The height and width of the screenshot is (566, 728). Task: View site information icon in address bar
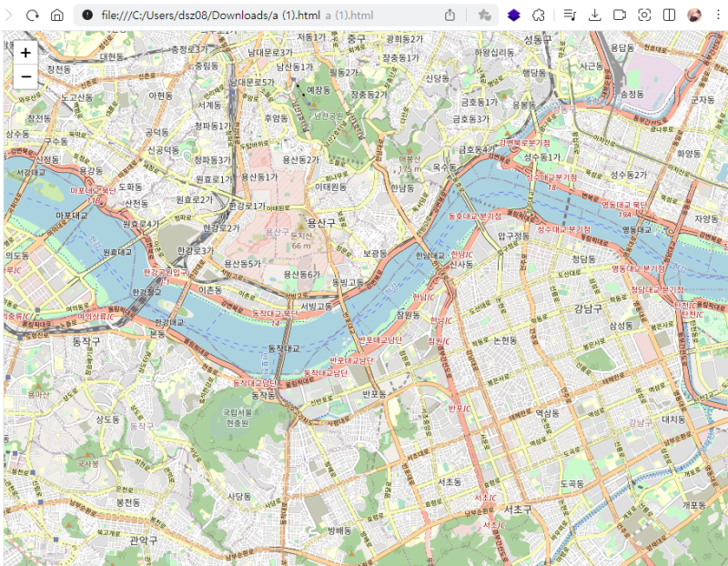pos(87,15)
